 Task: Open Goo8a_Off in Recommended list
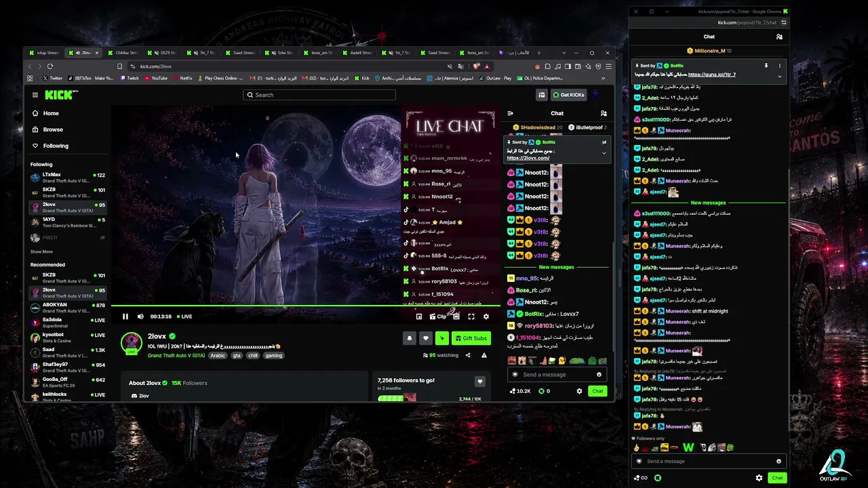coord(68,382)
